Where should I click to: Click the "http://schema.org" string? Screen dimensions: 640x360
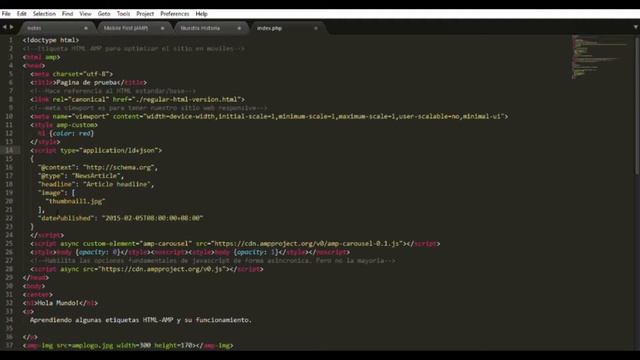119,167
